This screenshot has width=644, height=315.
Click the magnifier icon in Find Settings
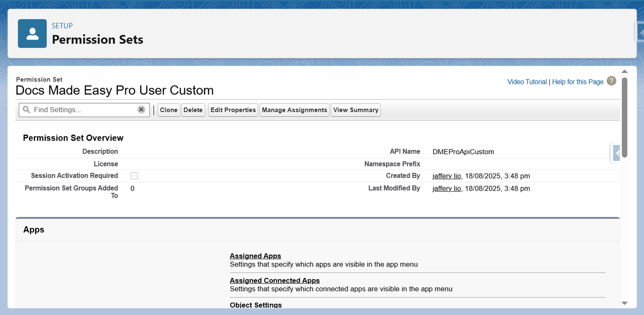(x=27, y=109)
